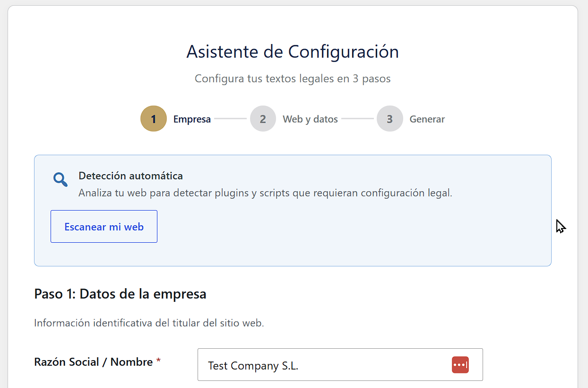Image resolution: width=588 pixels, height=388 pixels.
Task: Select step 2 circle Web y datos
Action: point(263,119)
